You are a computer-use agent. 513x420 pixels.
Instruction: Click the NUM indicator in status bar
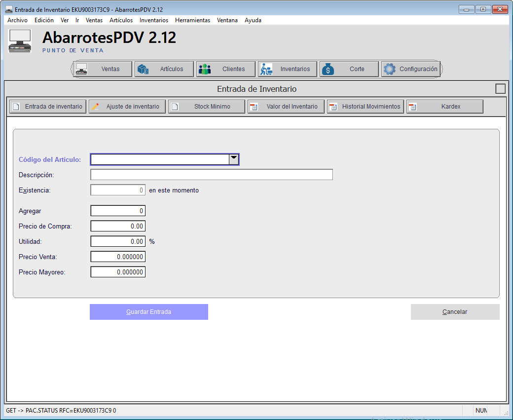pos(481,411)
